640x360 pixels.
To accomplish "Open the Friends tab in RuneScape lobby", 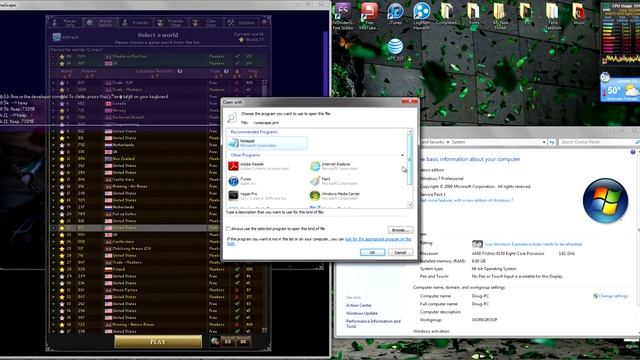I will 136,22.
